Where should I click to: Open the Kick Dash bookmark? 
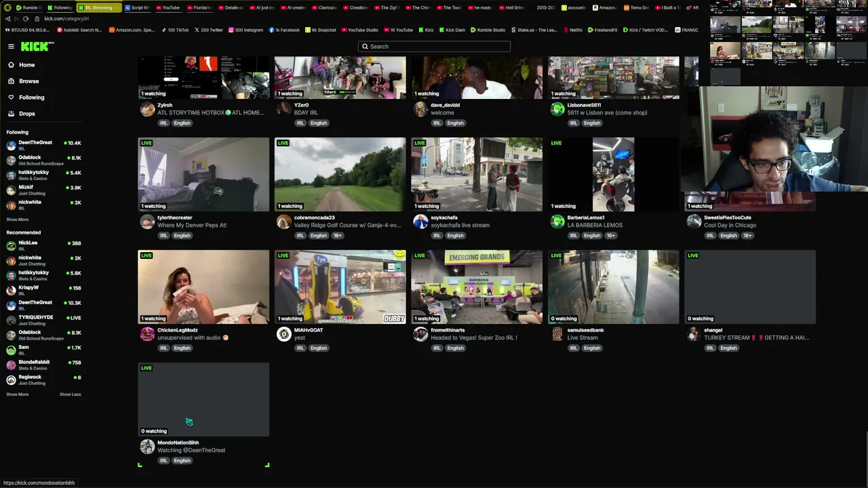pos(452,30)
